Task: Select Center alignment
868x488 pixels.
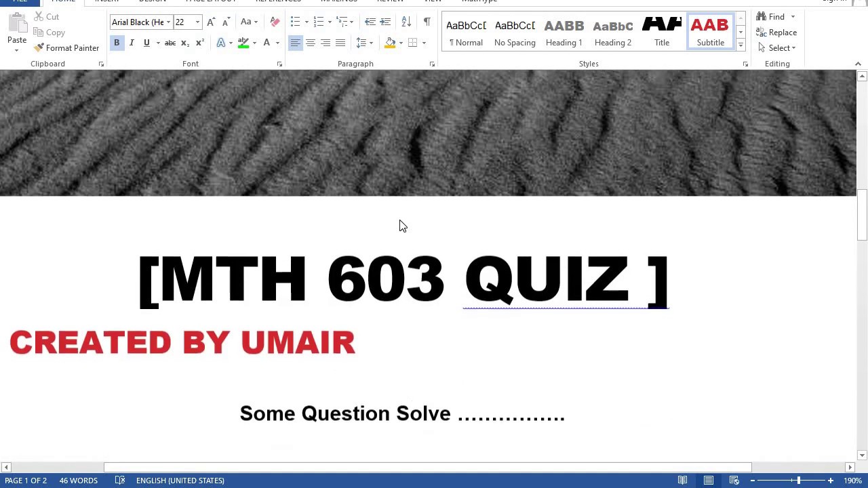Action: coord(310,43)
